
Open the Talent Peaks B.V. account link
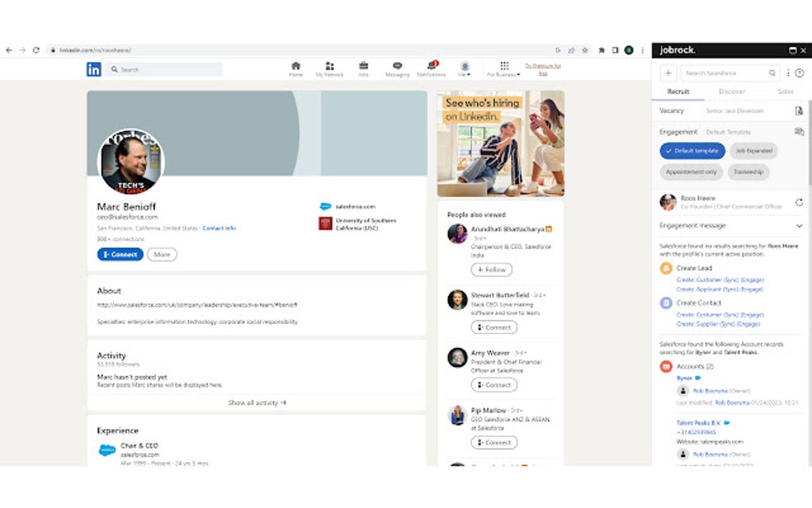(699, 423)
